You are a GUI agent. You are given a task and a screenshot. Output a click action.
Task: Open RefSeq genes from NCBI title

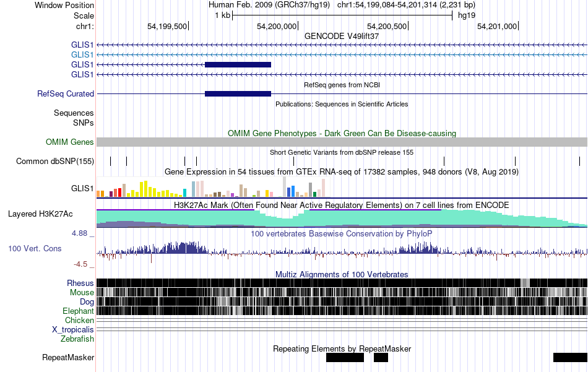(342, 85)
